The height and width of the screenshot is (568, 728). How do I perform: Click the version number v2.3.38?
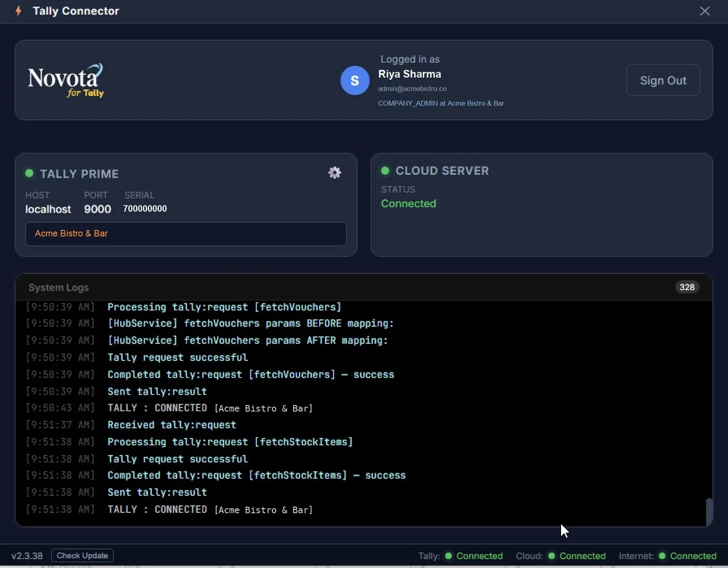tap(27, 556)
